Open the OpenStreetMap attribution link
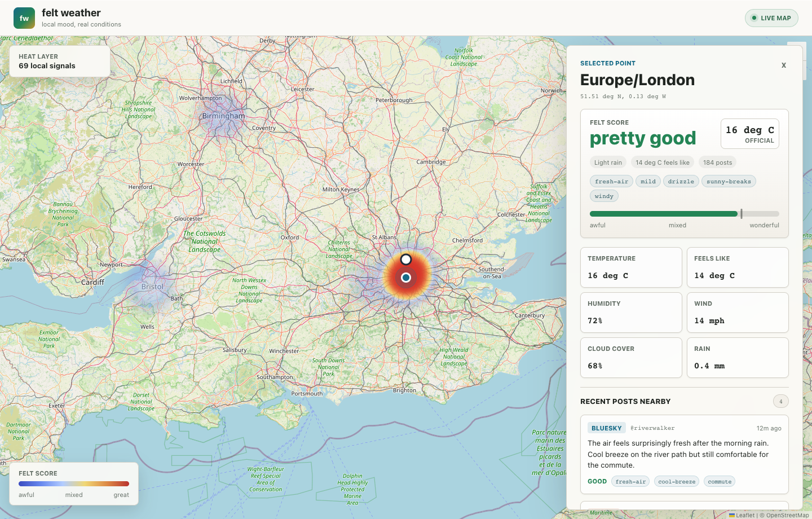Screen dimensions: 812x519 [x=785, y=515]
